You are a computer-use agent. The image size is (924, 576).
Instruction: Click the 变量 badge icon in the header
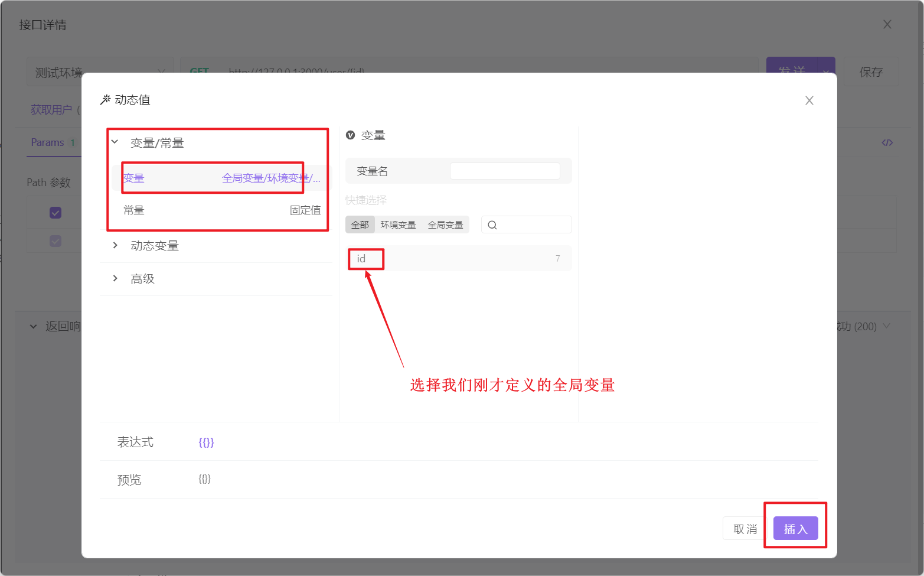point(350,135)
